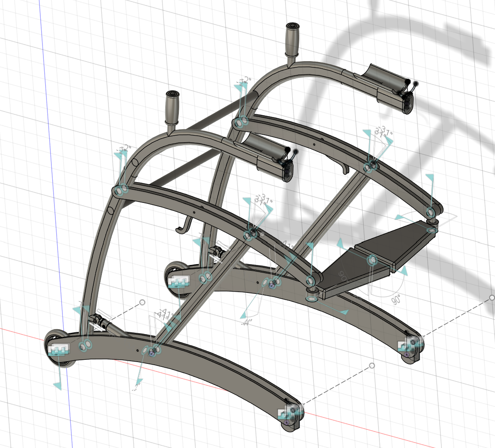Select the revolute joint glyph atop the near frame upright
The image size is (495, 448).
pyautogui.click(x=121, y=191)
